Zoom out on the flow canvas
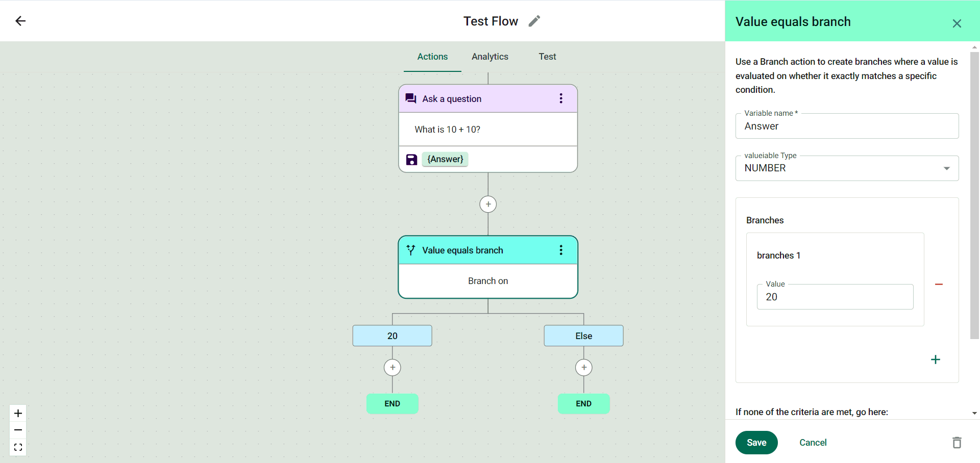 (18, 430)
